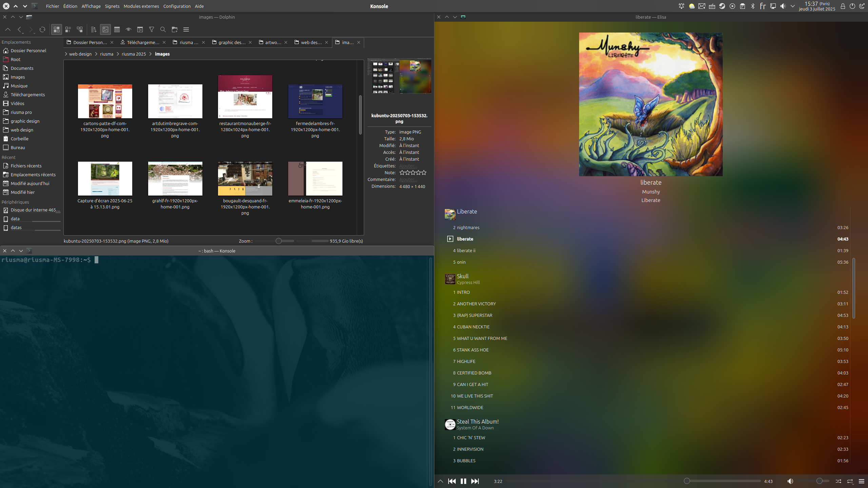Toggle shuffle mode in Elisa
868x488 pixels.
[839, 481]
